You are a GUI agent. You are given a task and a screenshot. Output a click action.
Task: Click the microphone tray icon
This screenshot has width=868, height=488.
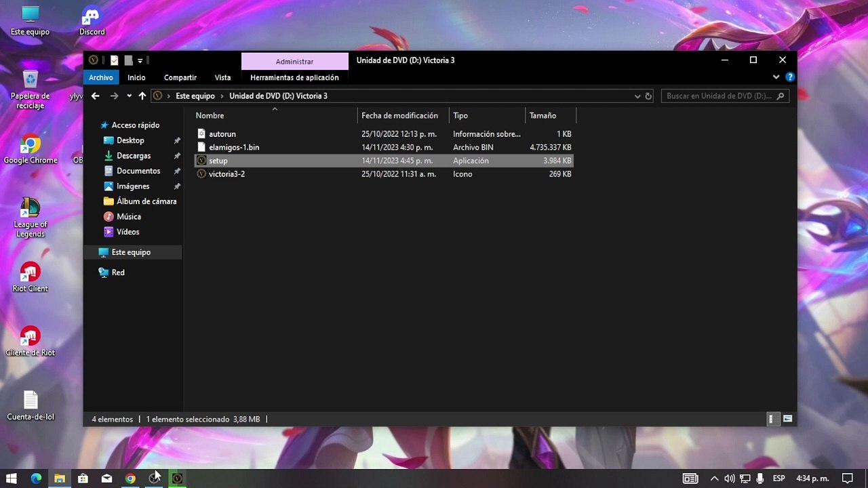(x=760, y=479)
